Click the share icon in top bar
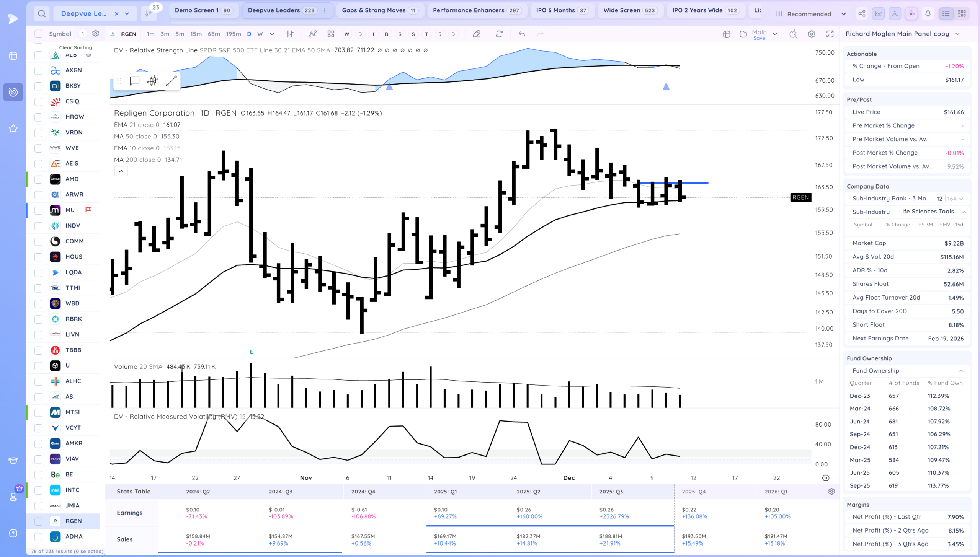 click(861, 14)
